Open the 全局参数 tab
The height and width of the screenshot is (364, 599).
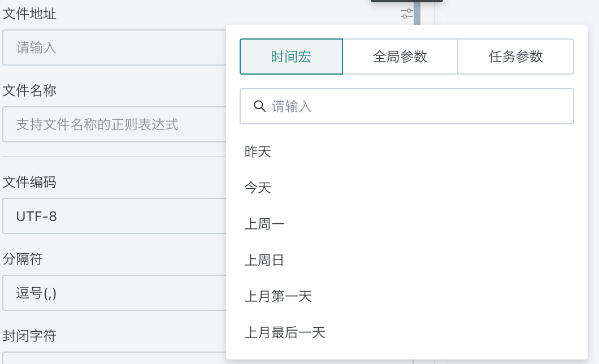coord(400,57)
